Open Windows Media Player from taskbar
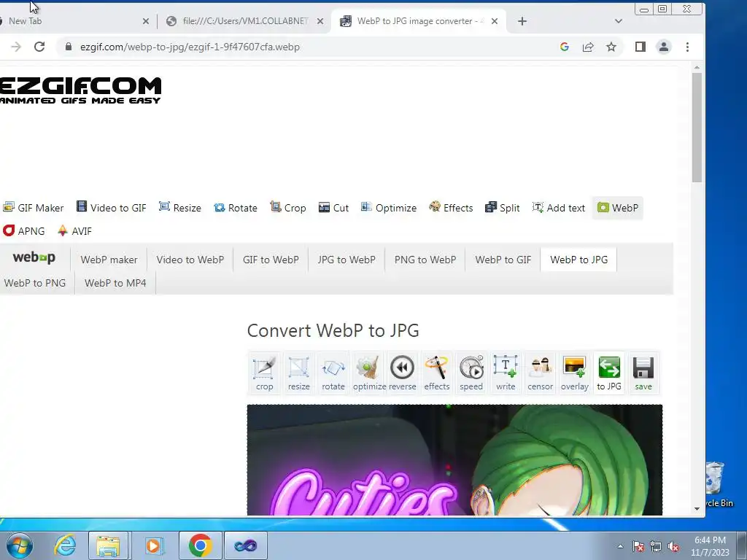 (153, 545)
